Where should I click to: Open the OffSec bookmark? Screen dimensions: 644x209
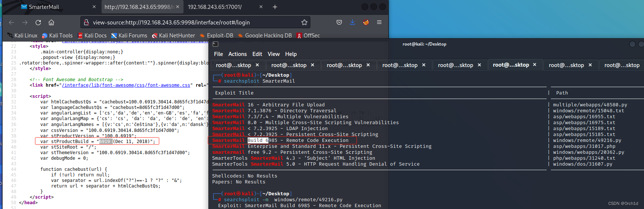[308, 36]
